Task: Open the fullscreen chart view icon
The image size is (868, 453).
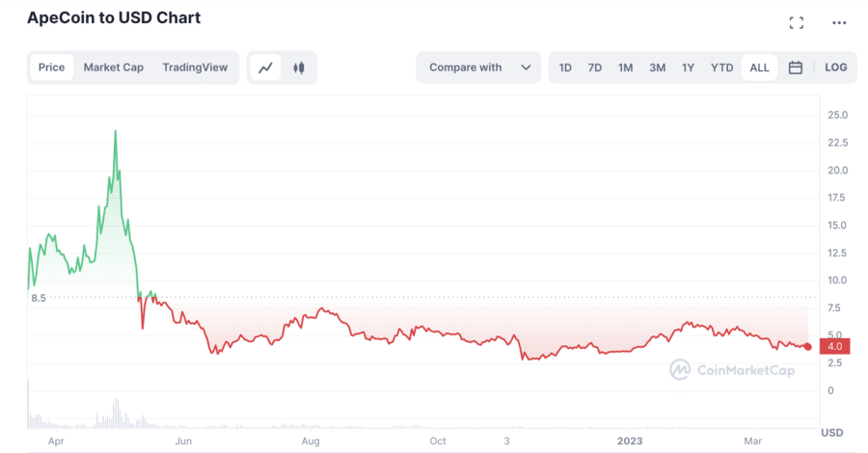Action: pos(796,23)
